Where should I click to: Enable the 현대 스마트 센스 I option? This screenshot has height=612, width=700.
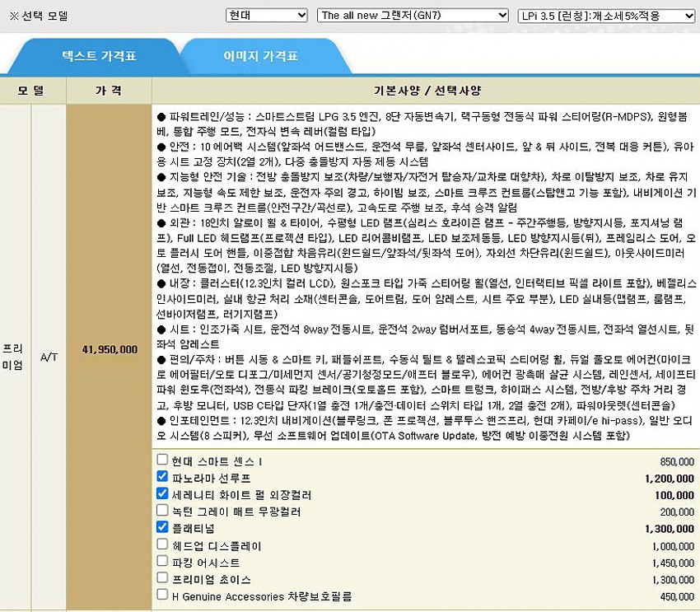coord(162,460)
